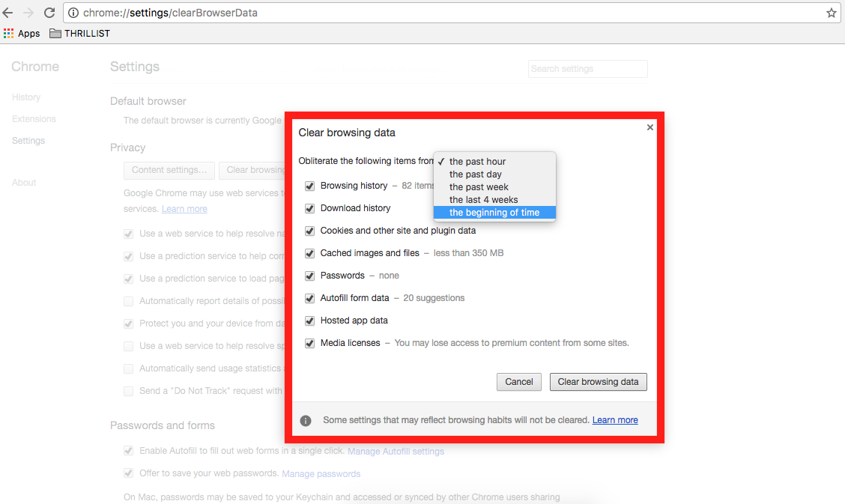
Task: Open the Learn more link
Action: click(x=614, y=420)
